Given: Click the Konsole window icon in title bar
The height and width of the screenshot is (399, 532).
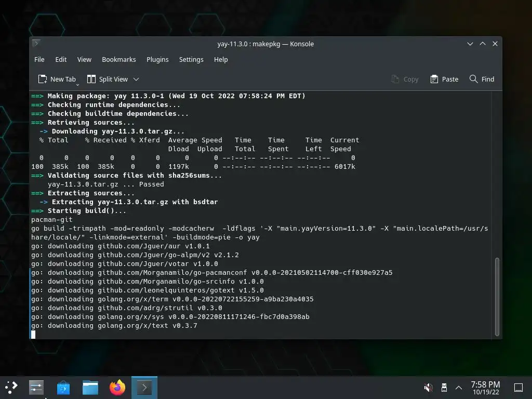Looking at the screenshot, I should (36, 44).
